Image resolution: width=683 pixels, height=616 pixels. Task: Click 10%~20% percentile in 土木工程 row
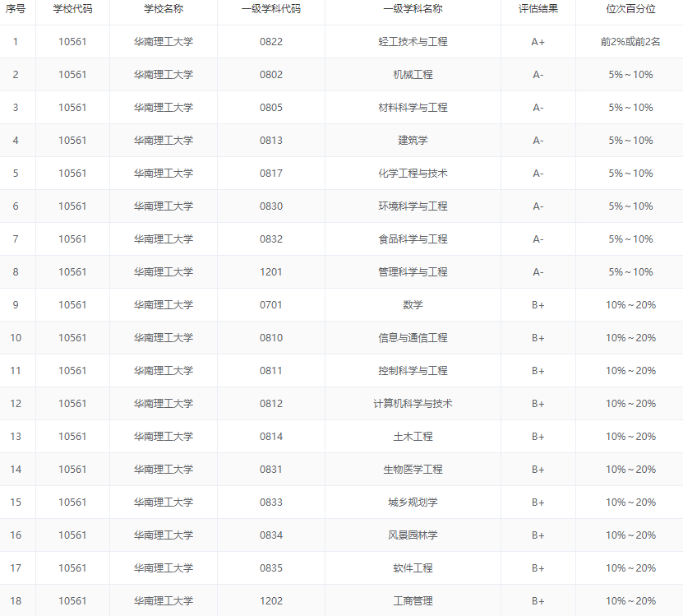(630, 437)
